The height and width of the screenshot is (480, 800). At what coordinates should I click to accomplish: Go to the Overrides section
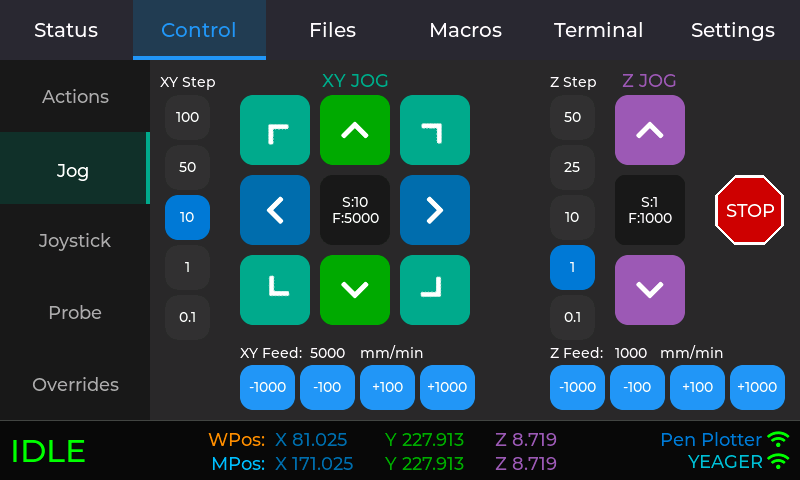click(x=75, y=385)
